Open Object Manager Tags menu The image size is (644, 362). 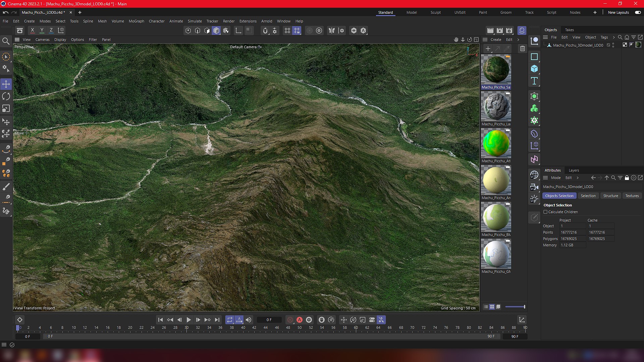tap(604, 37)
